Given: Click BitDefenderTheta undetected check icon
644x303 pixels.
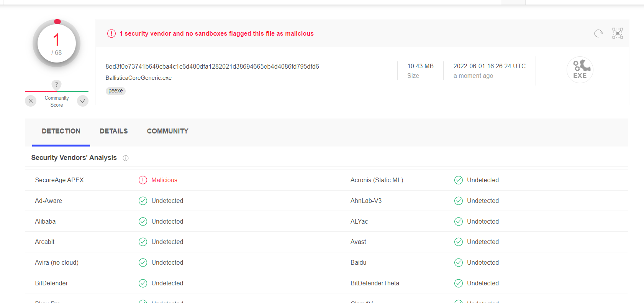Looking at the screenshot, I should [459, 283].
